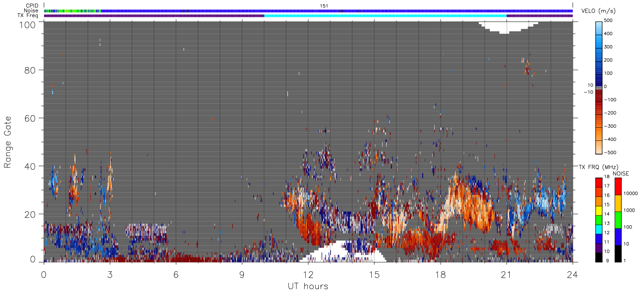Click the green segment of NOISE bar
644x297 pixels.
pyautogui.click(x=617, y=220)
